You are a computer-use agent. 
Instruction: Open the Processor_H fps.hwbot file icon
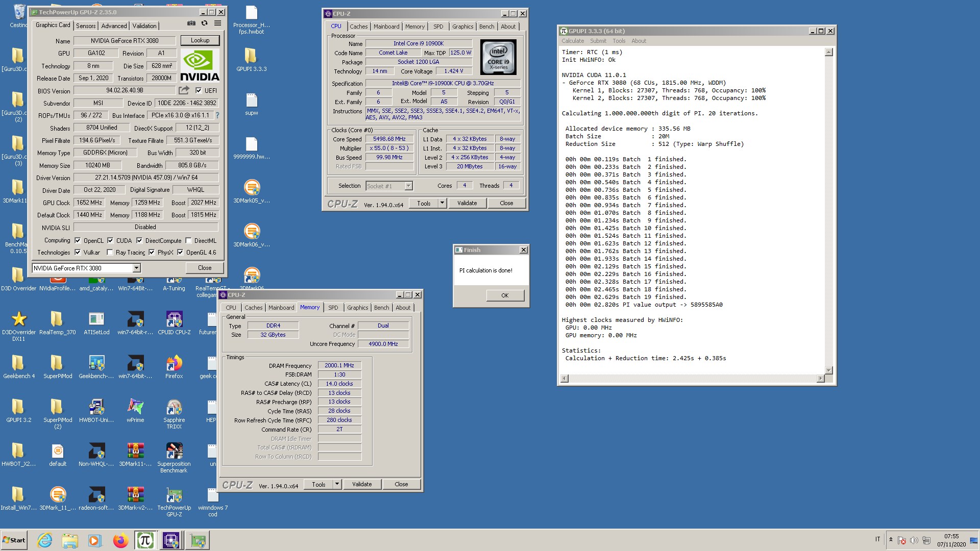[x=251, y=19]
